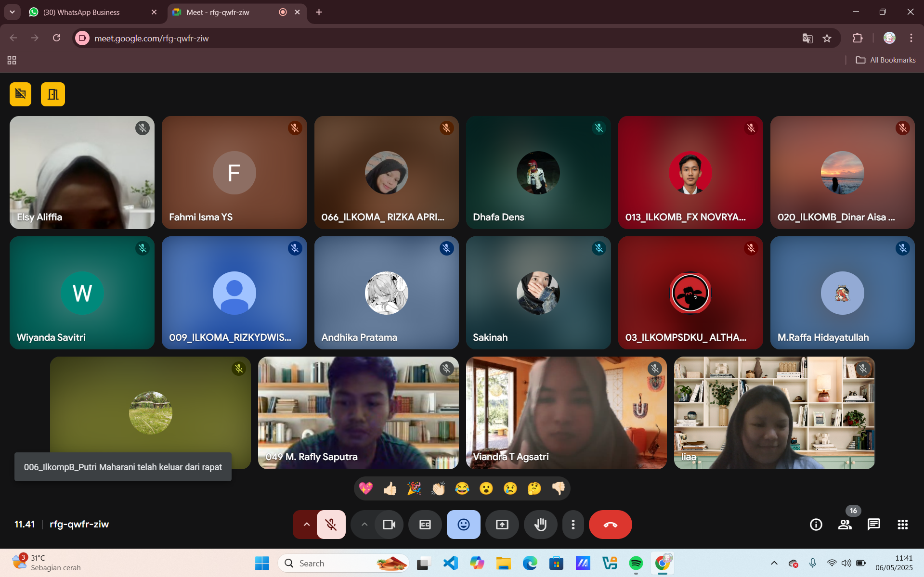The image size is (924, 577).
Task: Toggle the emoji reactions bar
Action: coord(463,525)
